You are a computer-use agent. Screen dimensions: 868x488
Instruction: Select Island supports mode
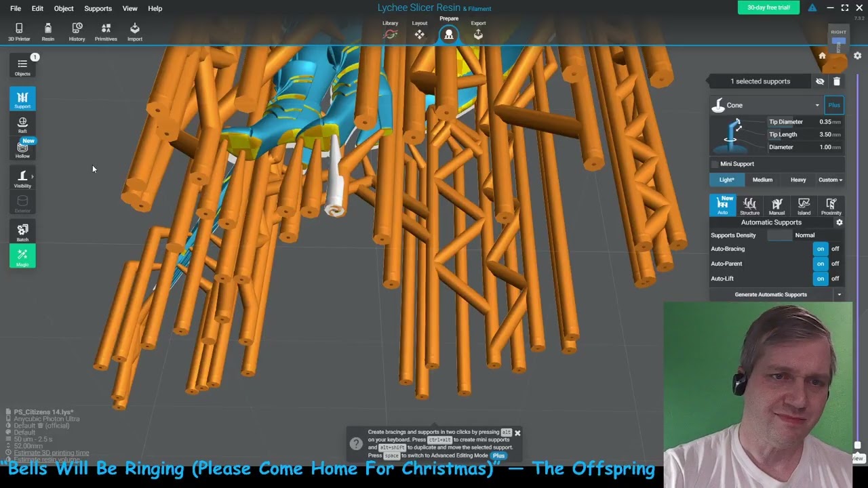click(804, 206)
